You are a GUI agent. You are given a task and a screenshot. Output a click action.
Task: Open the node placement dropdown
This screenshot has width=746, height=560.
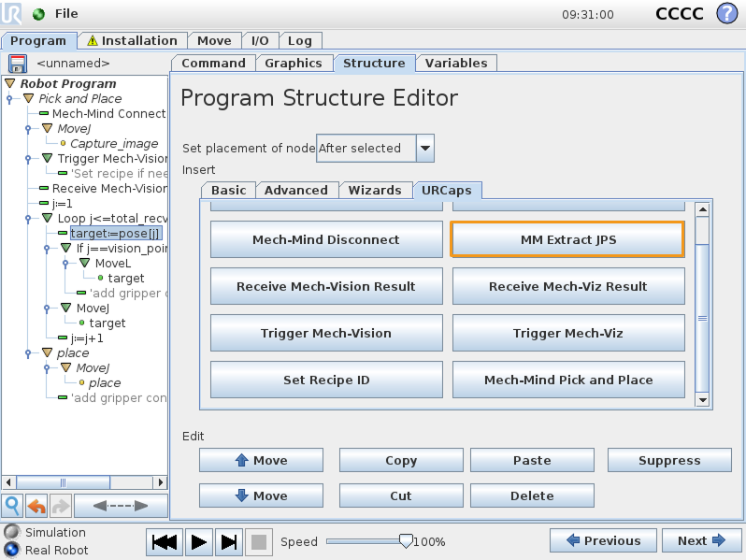click(x=425, y=148)
